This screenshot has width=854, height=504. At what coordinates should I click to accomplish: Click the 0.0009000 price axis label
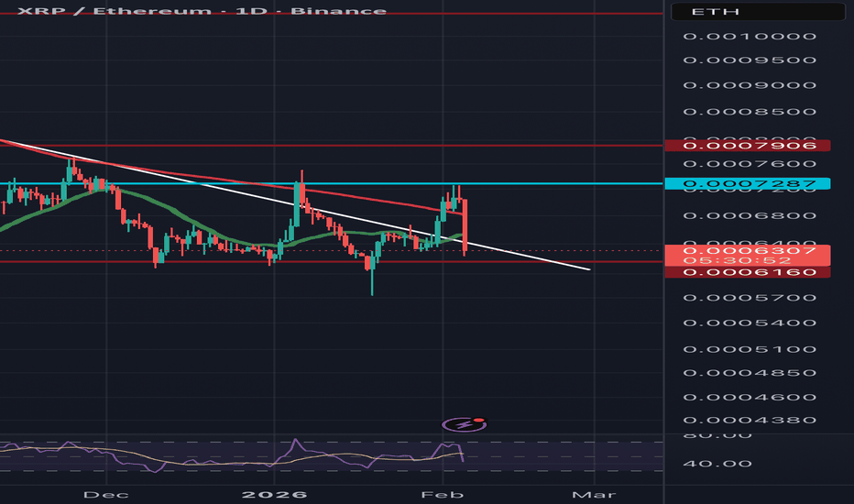coord(750,85)
